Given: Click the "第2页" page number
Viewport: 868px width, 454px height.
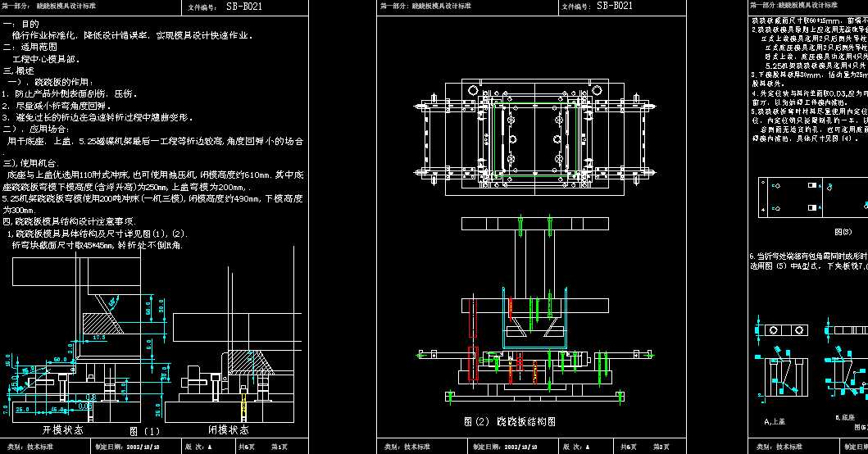Looking at the screenshot, I should tap(661, 447).
